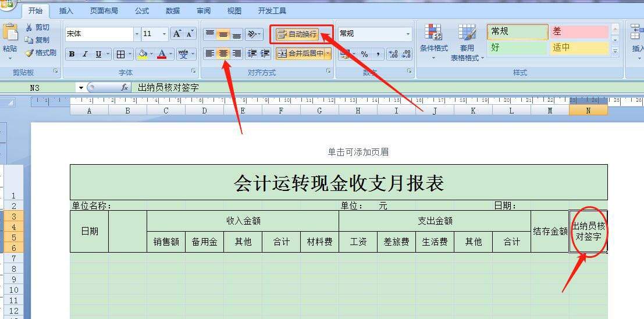Image resolution: width=644 pixels, height=319 pixels.
Task: Switch to the 数据 tab
Action: tap(173, 10)
